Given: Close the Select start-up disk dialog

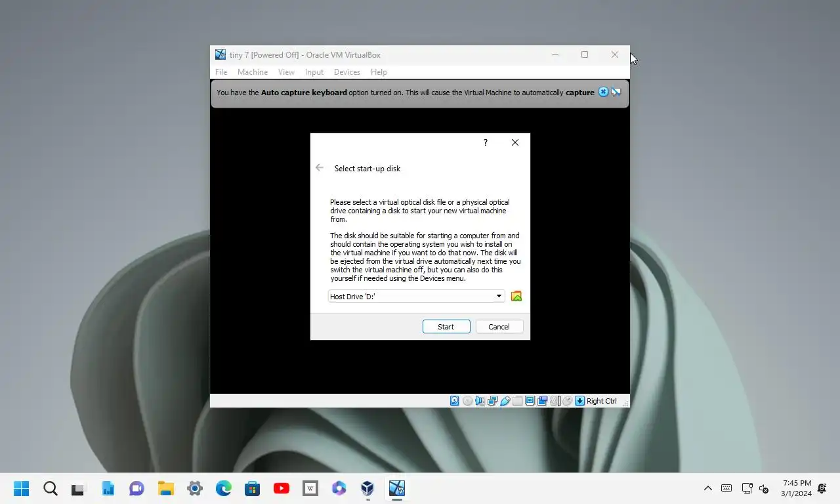Looking at the screenshot, I should click(515, 142).
